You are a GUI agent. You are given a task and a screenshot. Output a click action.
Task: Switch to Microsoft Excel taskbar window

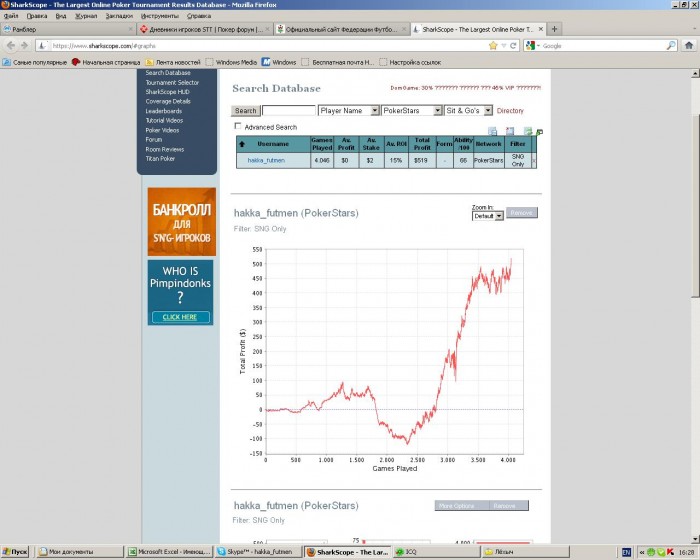pyautogui.click(x=169, y=552)
